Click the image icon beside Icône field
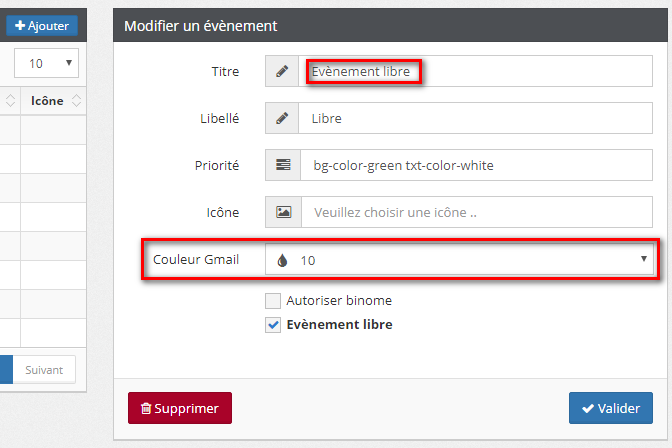672x448 pixels. click(283, 212)
